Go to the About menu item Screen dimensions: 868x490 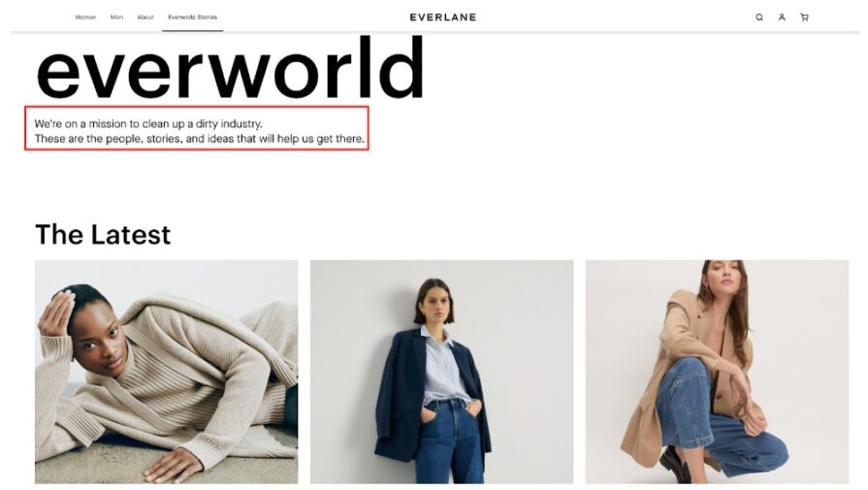point(145,17)
